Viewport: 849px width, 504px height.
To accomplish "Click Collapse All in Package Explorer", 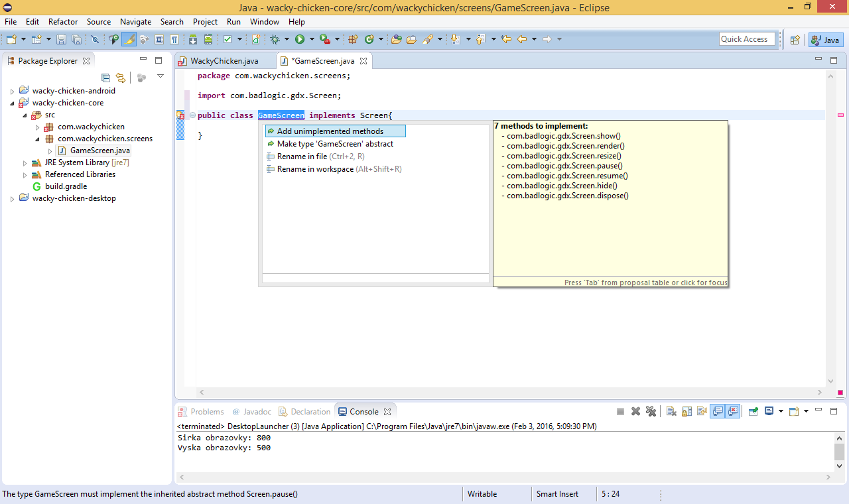I will [105, 78].
